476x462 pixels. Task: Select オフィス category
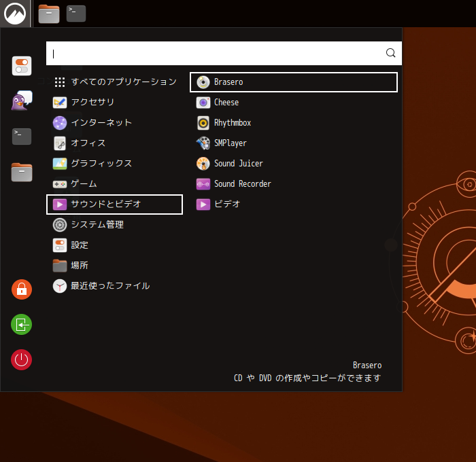point(114,143)
